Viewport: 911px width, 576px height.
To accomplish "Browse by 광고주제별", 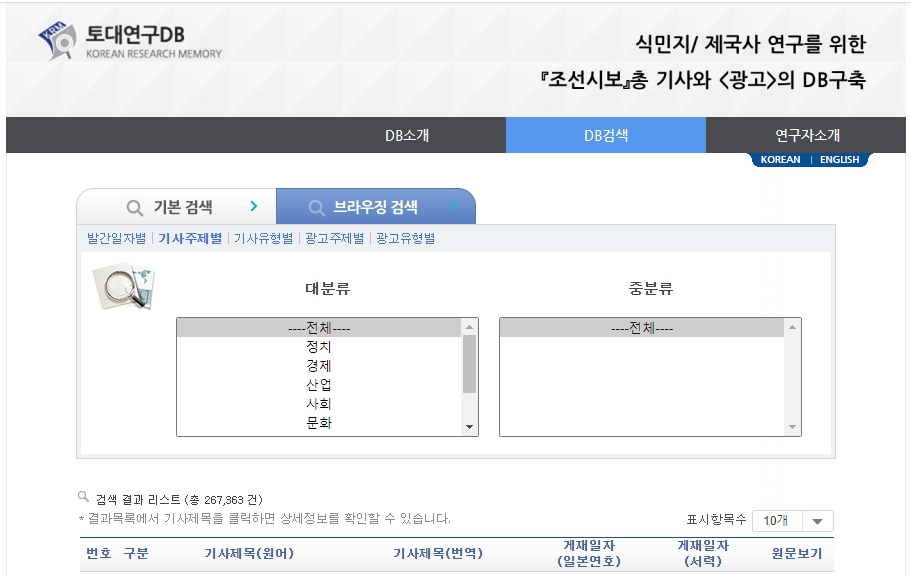I will click(x=334, y=239).
